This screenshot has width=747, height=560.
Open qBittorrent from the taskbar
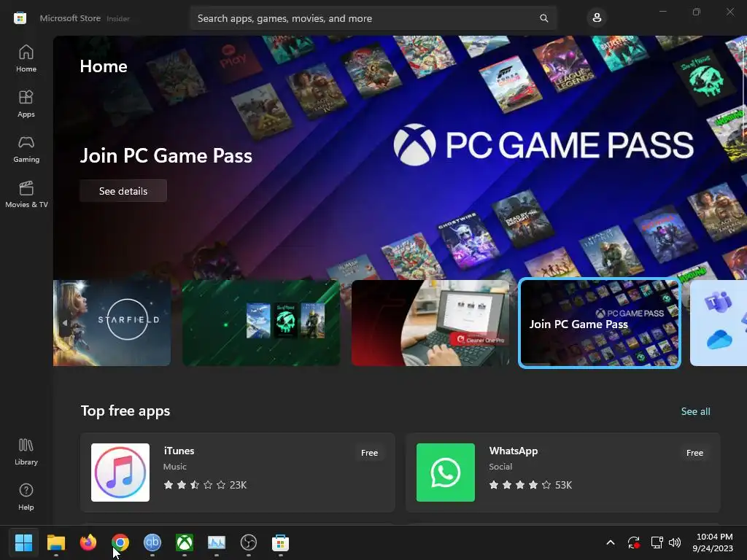152,542
